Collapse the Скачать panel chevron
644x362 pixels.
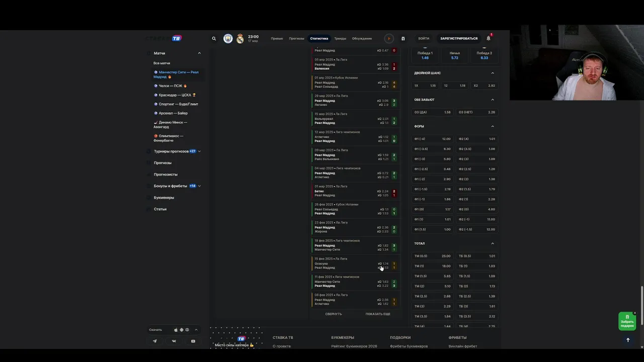click(196, 330)
